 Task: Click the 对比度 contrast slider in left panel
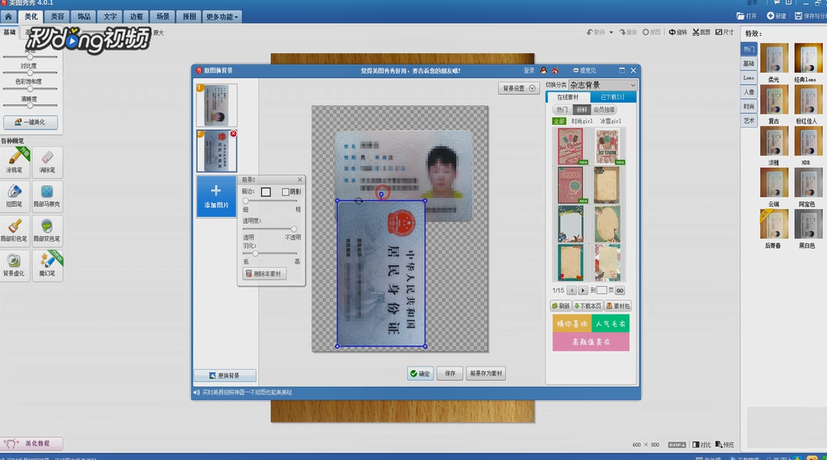click(30, 73)
